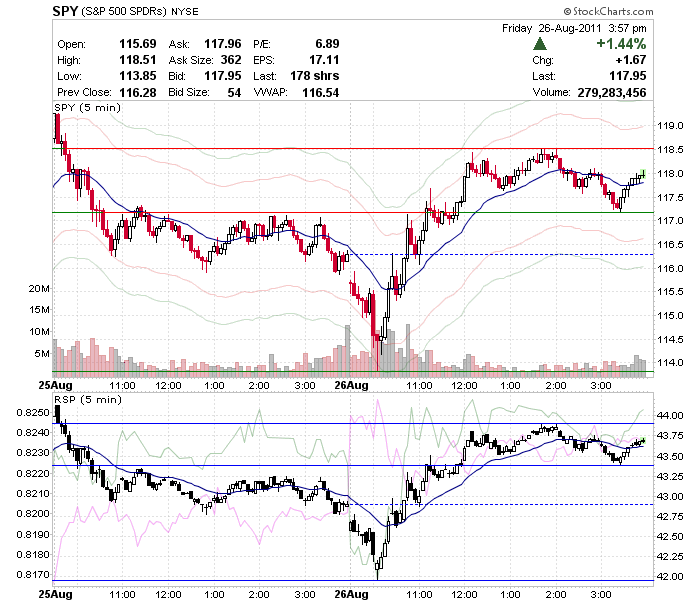Select the High value 118.51
The width and height of the screenshot is (700, 603).
coord(138,60)
